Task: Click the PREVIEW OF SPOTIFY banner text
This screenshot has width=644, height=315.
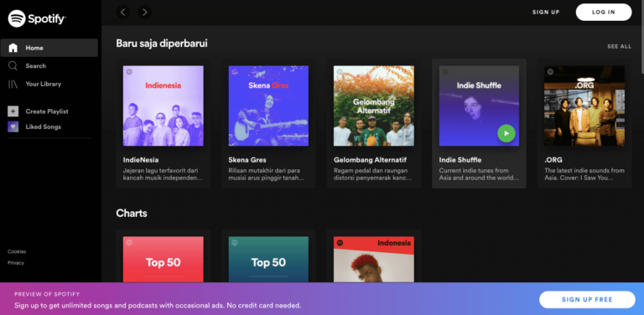Action: tap(47, 295)
